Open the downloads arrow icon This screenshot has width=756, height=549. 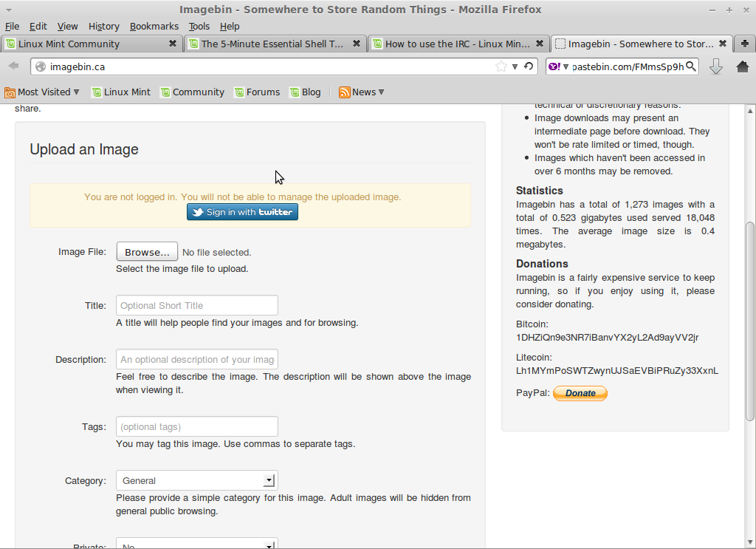(716, 67)
